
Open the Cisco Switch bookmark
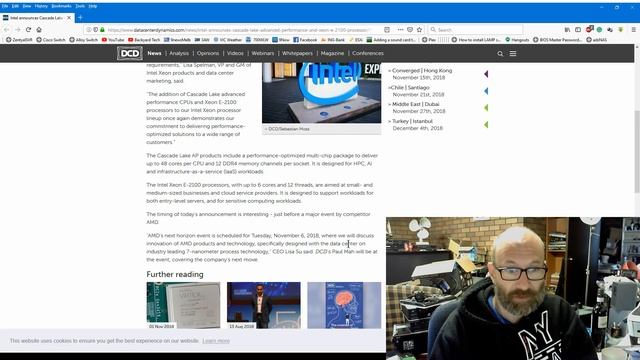click(x=51, y=40)
